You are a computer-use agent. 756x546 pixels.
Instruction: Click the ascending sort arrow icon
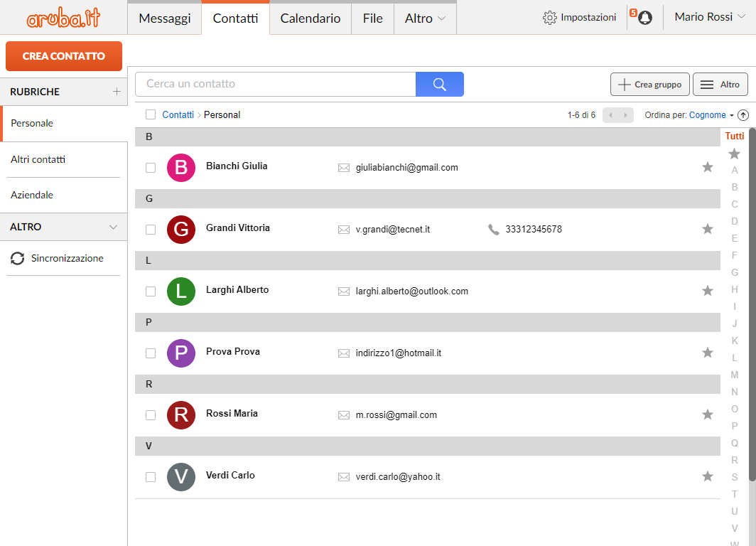743,115
